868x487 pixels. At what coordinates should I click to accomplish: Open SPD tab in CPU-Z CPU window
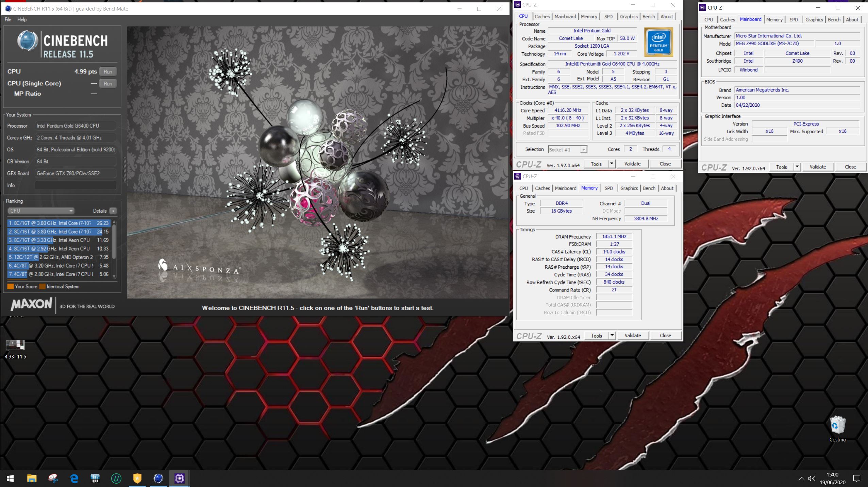[608, 16]
